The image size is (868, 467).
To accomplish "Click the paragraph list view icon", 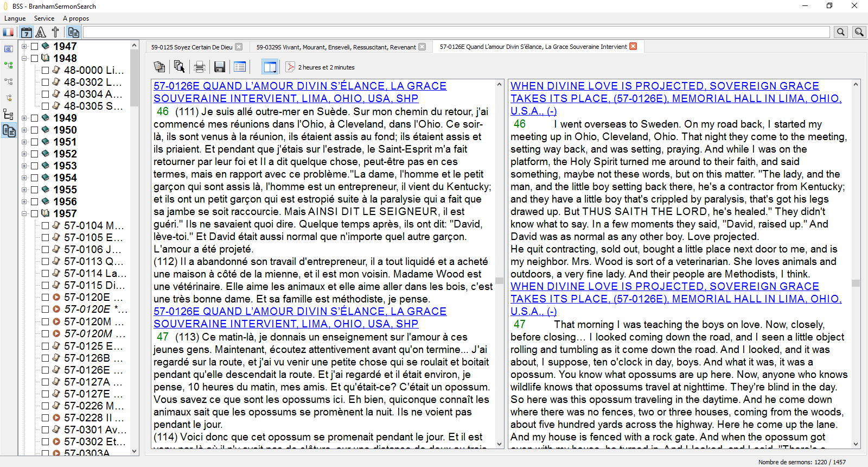I will tap(240, 67).
